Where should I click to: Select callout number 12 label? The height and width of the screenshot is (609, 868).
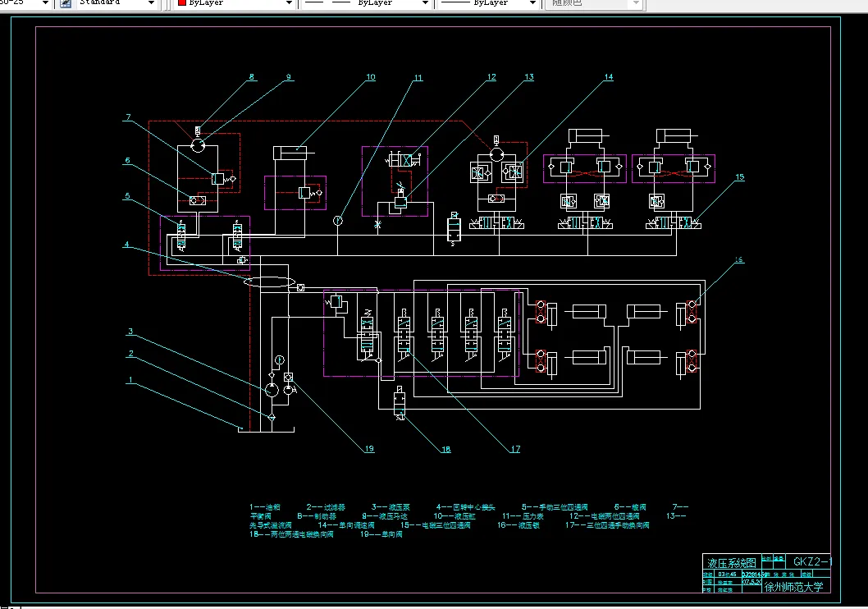coord(491,77)
